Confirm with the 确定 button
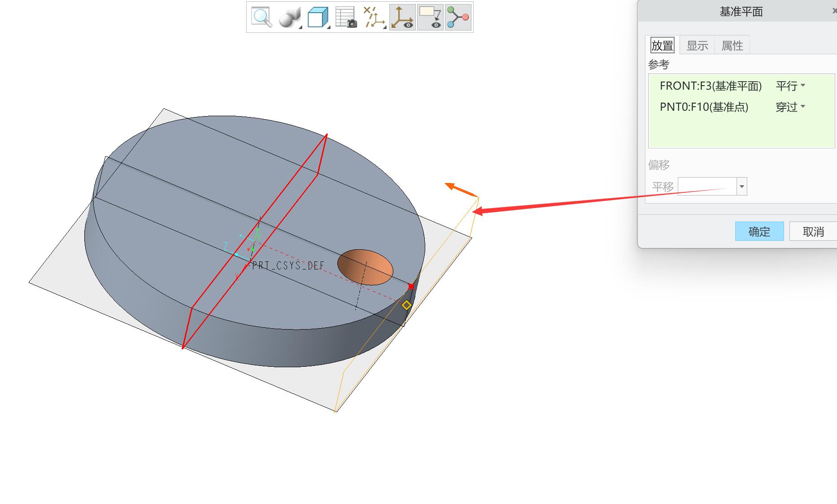This screenshot has width=837, height=504. coord(759,231)
